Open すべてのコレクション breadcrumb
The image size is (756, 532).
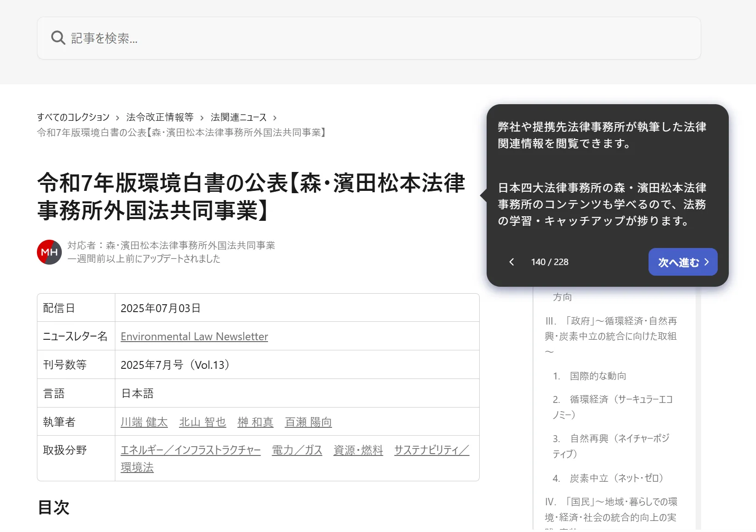(73, 117)
